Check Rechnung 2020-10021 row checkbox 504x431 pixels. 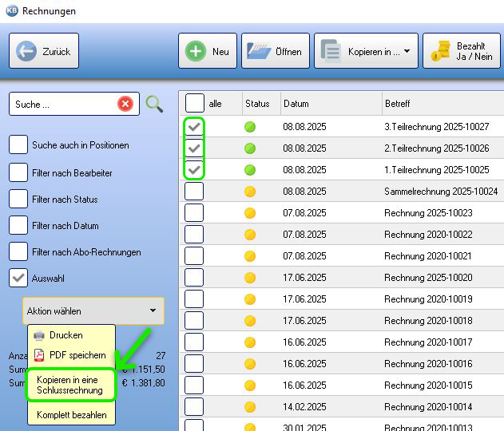194,255
